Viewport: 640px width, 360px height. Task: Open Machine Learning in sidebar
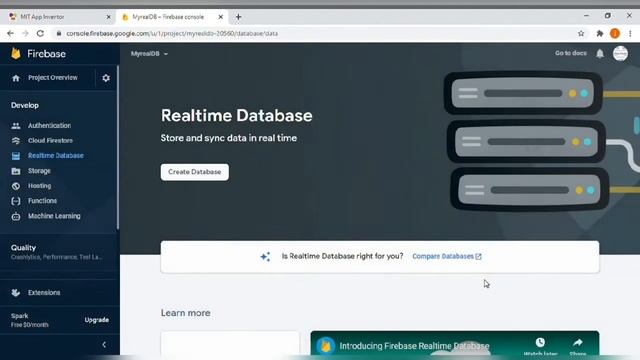point(54,216)
